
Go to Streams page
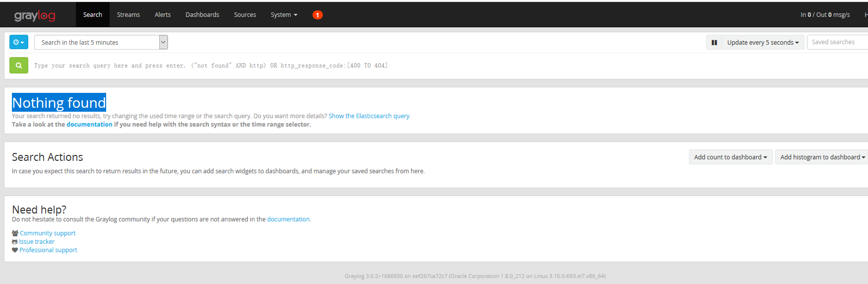pos(128,14)
